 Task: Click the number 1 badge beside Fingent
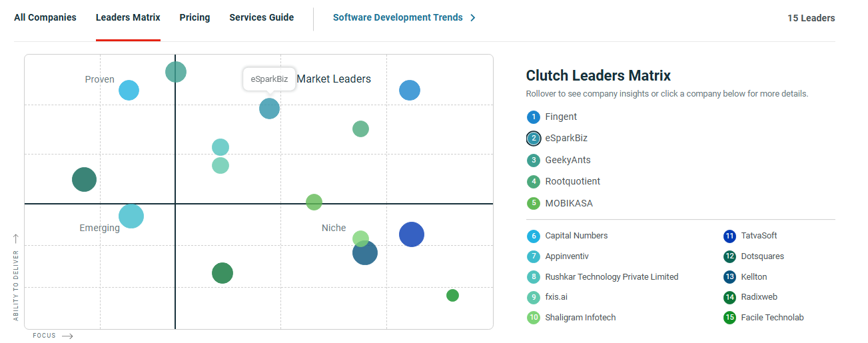pyautogui.click(x=534, y=117)
